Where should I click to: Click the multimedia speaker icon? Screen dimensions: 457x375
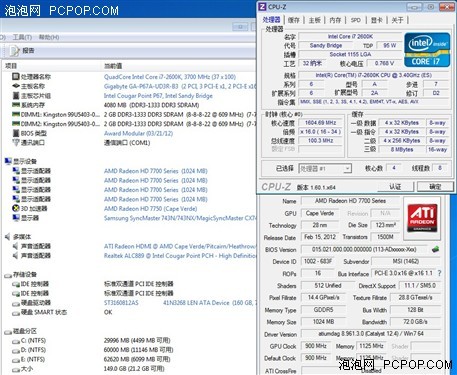click(x=8, y=237)
